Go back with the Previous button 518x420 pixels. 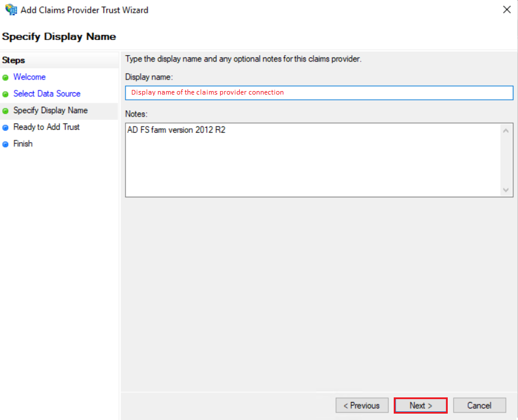coord(362,405)
